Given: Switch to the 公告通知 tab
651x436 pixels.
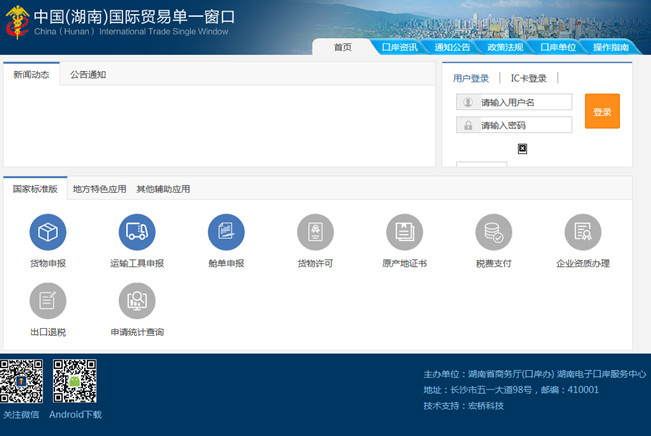Looking at the screenshot, I should pos(88,74).
